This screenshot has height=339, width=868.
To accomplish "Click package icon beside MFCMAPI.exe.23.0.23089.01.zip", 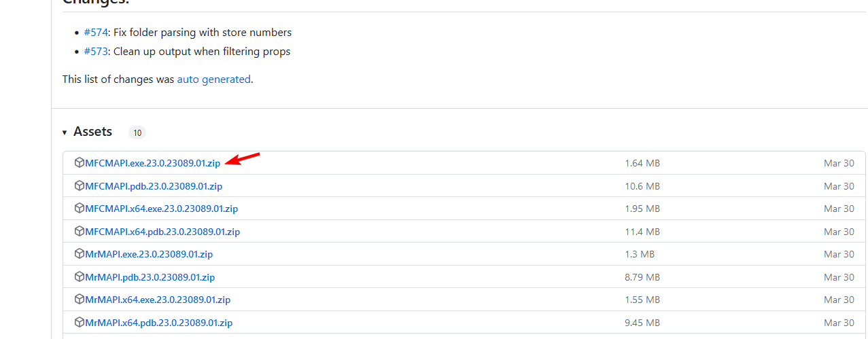I will (x=79, y=163).
